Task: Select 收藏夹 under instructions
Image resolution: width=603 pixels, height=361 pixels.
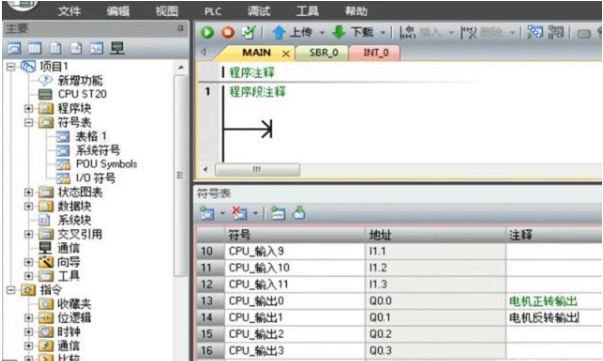Action: tap(74, 304)
